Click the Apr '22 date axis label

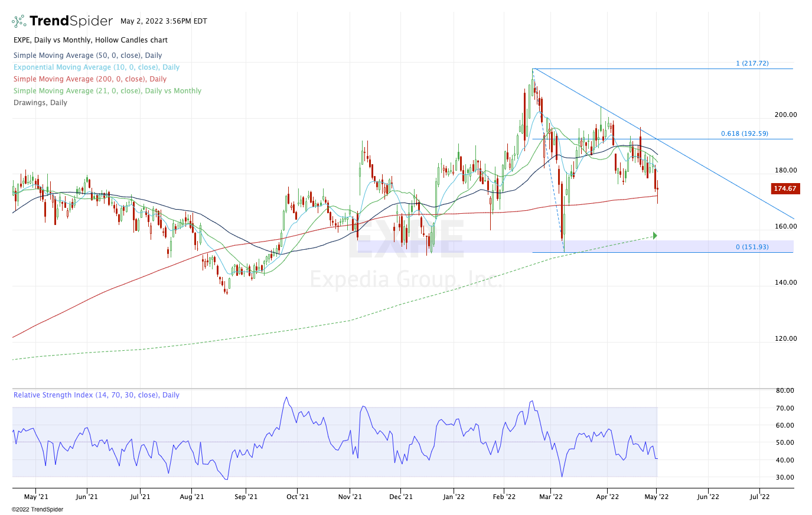click(608, 497)
